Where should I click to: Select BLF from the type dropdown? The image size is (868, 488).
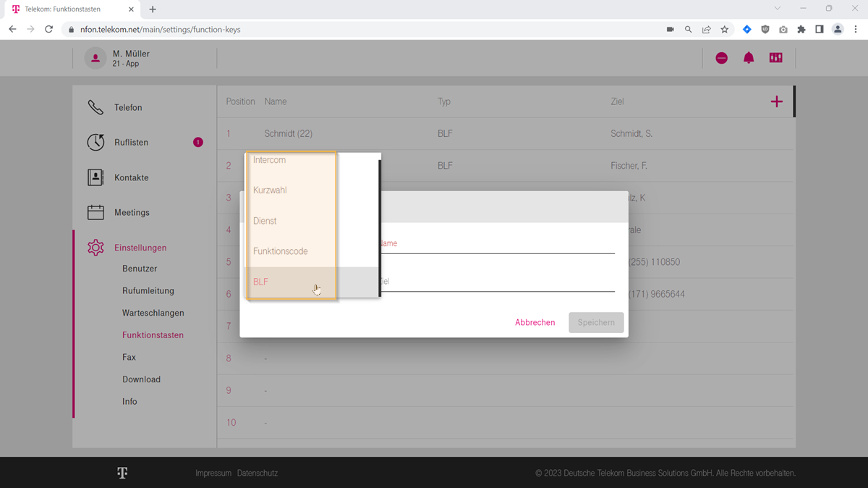(261, 282)
